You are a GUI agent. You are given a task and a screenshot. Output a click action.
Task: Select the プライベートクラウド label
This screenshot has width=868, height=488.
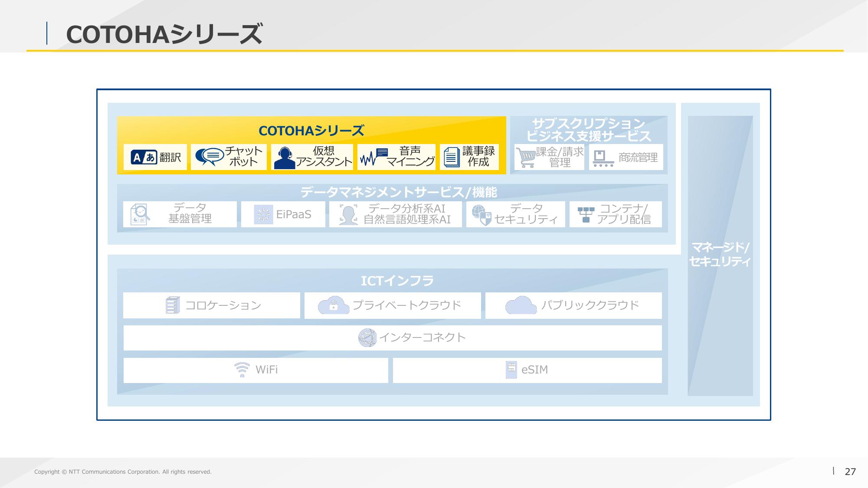click(406, 305)
